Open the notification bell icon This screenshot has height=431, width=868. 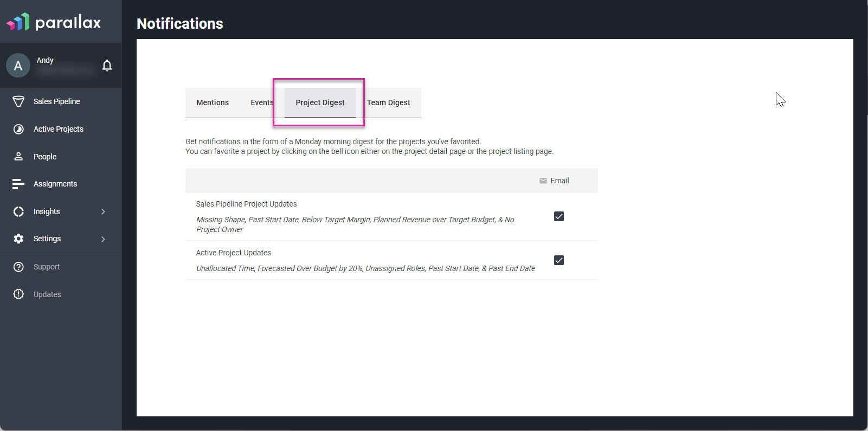point(107,66)
